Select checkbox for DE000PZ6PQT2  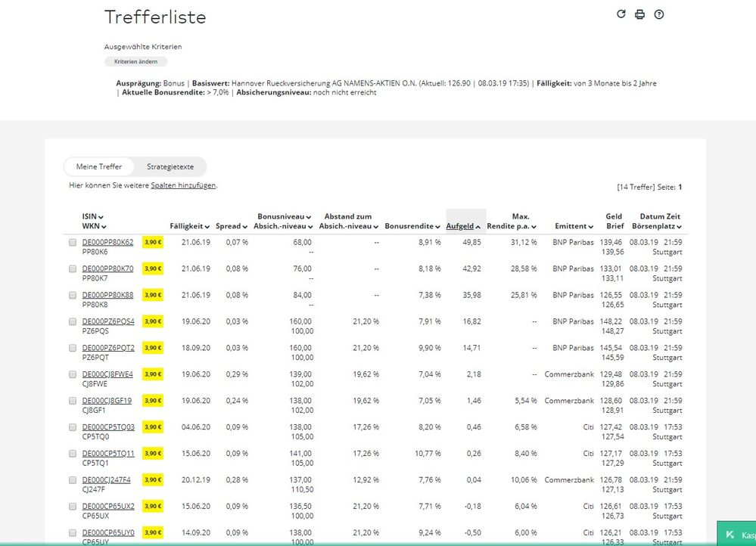click(x=73, y=349)
